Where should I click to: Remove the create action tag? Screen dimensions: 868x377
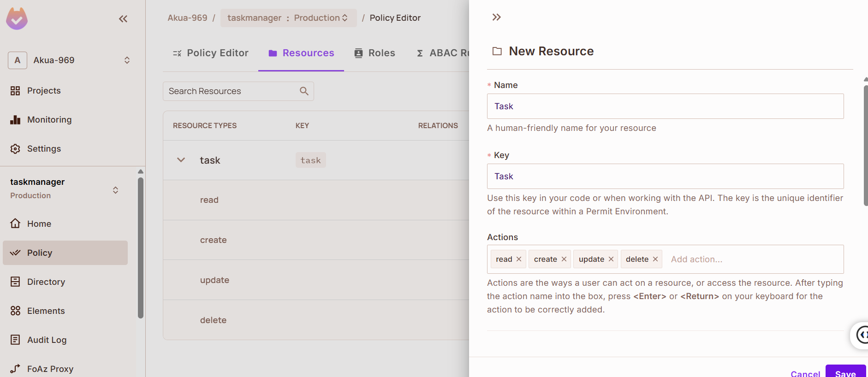[564, 259]
